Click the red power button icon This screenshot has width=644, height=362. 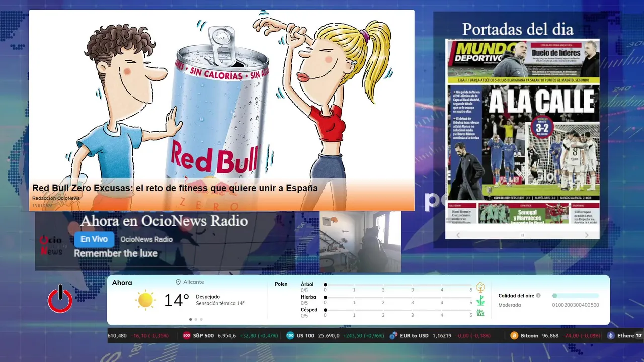pos(60,299)
